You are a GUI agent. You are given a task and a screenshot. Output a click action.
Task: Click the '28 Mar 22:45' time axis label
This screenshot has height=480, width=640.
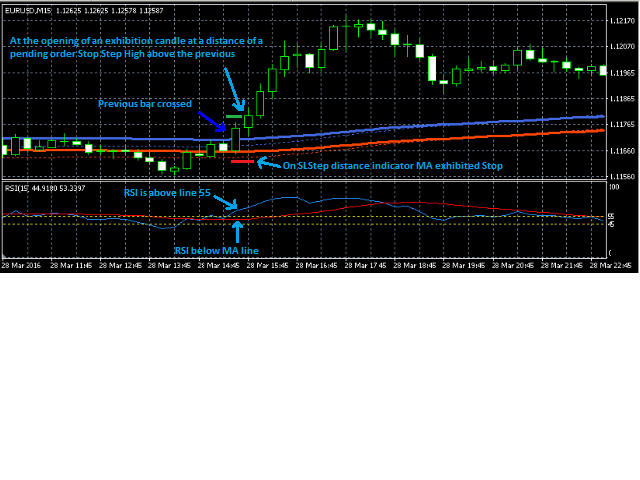click(609, 266)
